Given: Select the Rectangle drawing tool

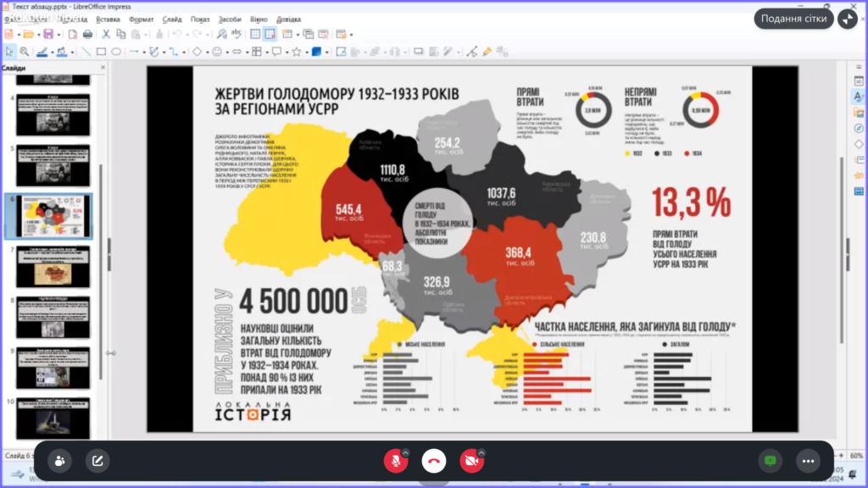Looking at the screenshot, I should pyautogui.click(x=101, y=52).
